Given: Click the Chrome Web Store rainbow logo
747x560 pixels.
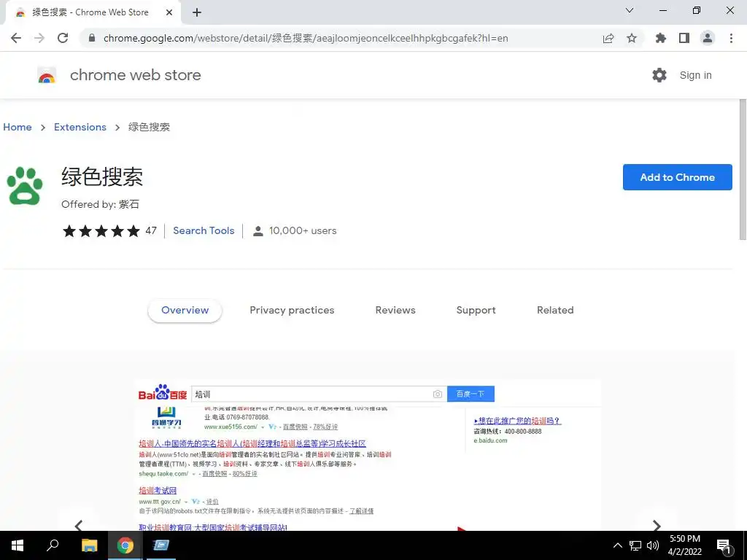Looking at the screenshot, I should 47,75.
